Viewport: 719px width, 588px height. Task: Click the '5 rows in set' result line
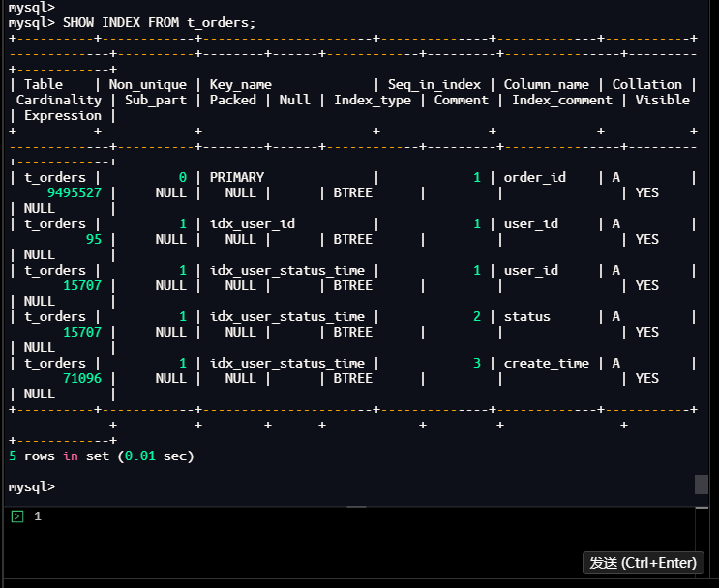pyautogui.click(x=102, y=456)
